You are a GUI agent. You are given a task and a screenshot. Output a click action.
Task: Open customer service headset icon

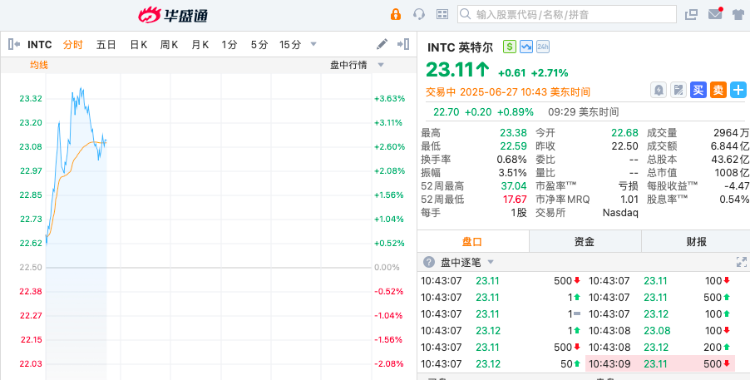pos(419,14)
